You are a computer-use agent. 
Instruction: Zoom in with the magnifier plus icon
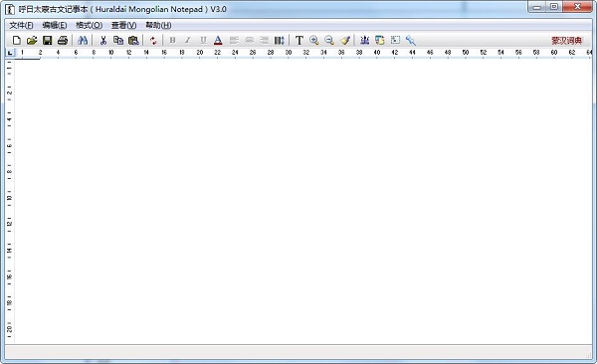click(314, 40)
